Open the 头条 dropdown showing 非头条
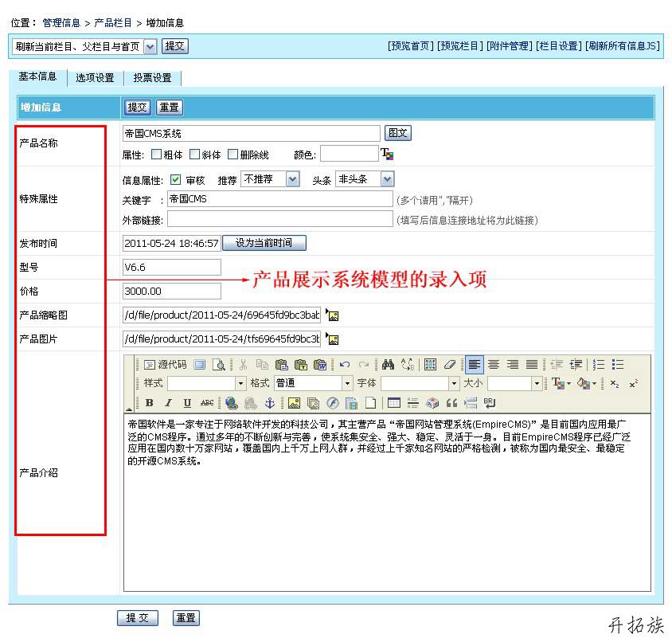Viewport: 672px width, 642px height. 365,179
